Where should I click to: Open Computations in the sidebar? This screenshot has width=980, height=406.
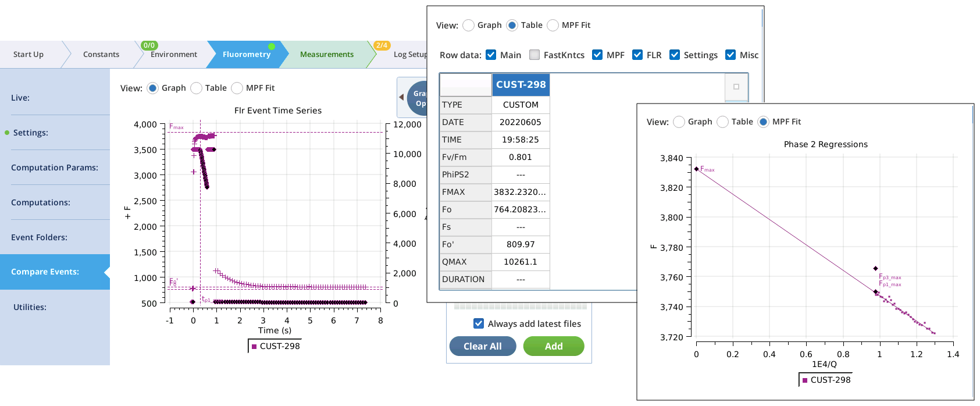[x=55, y=202]
